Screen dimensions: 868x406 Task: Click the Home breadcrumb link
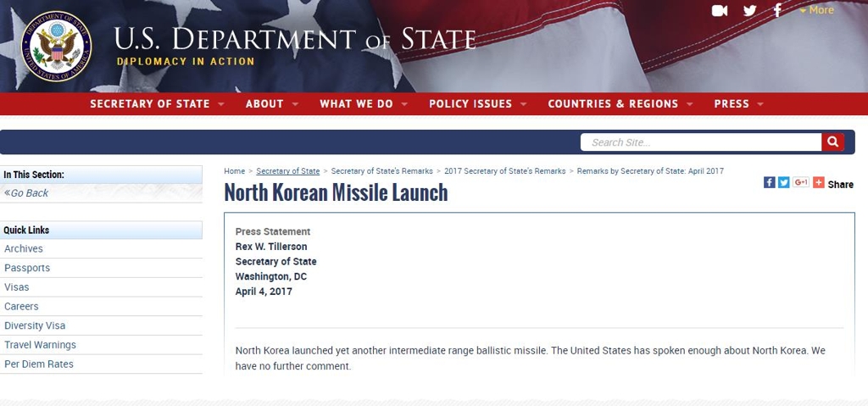click(234, 171)
